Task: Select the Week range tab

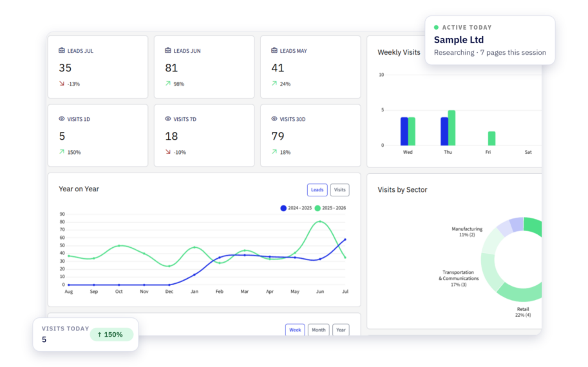Action: click(x=295, y=330)
